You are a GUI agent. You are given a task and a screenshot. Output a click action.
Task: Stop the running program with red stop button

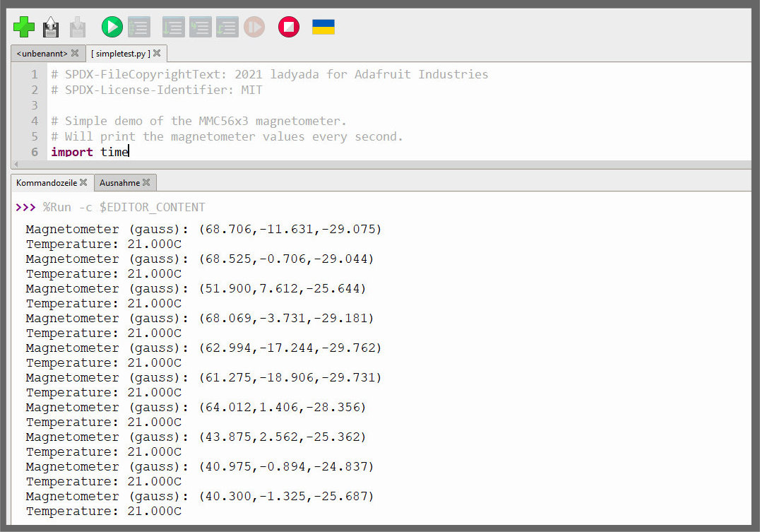(x=288, y=28)
